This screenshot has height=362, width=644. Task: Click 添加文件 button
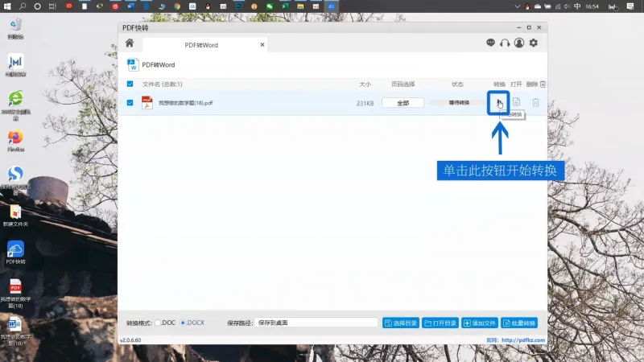[479, 323]
